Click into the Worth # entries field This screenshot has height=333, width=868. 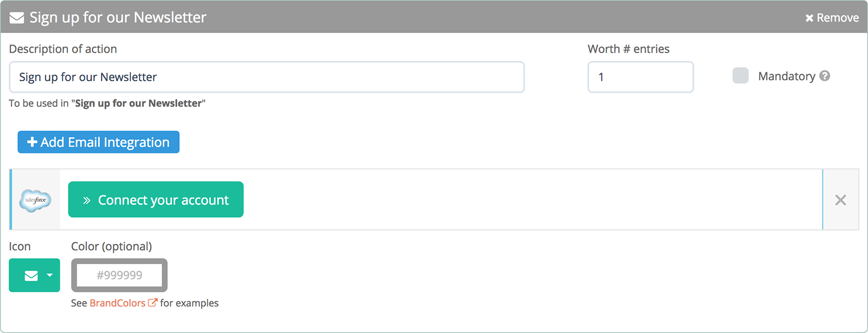pos(641,77)
